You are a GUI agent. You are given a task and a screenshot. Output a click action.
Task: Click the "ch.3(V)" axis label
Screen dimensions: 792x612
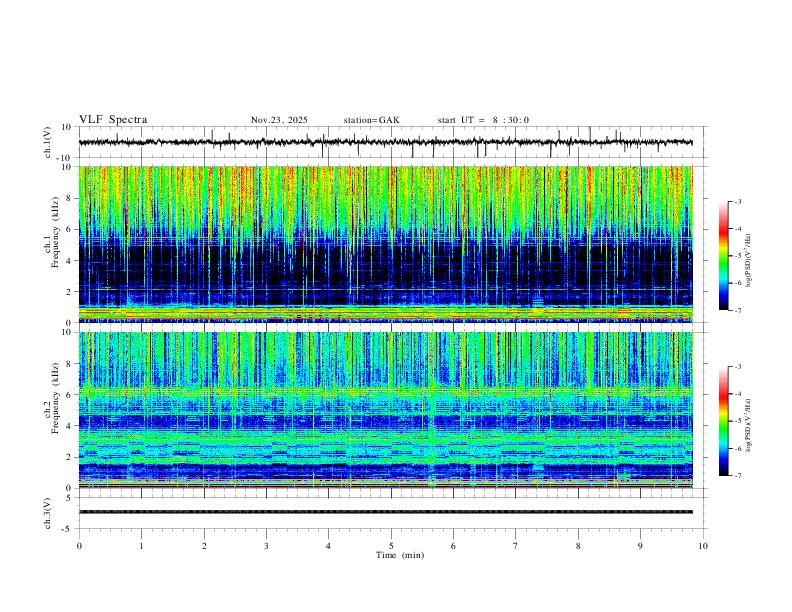[48, 513]
